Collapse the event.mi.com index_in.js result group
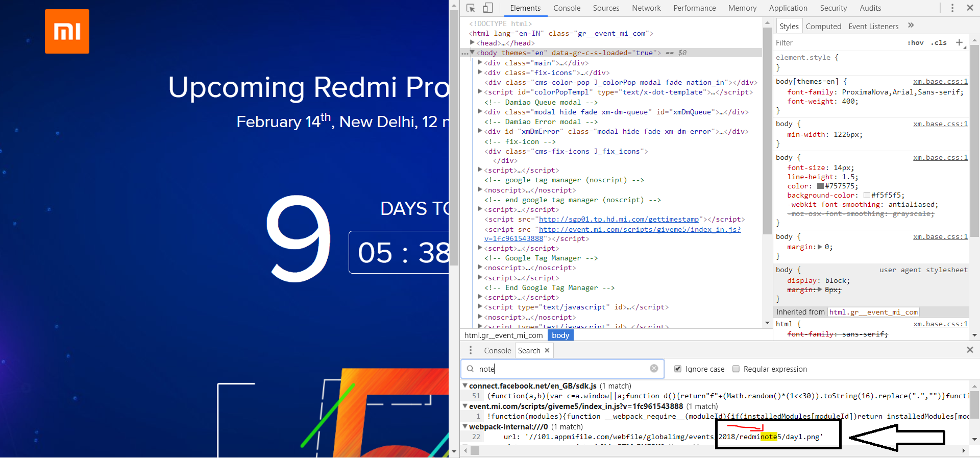Image resolution: width=980 pixels, height=458 pixels. pos(465,406)
